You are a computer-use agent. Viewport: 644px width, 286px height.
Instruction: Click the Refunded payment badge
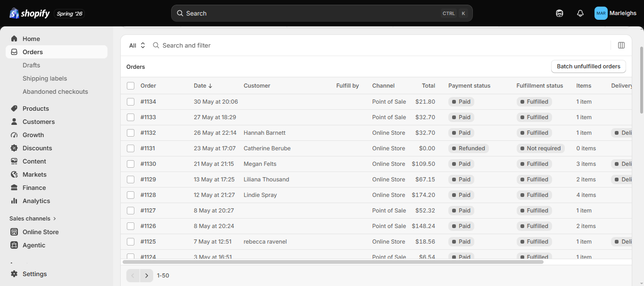469,148
